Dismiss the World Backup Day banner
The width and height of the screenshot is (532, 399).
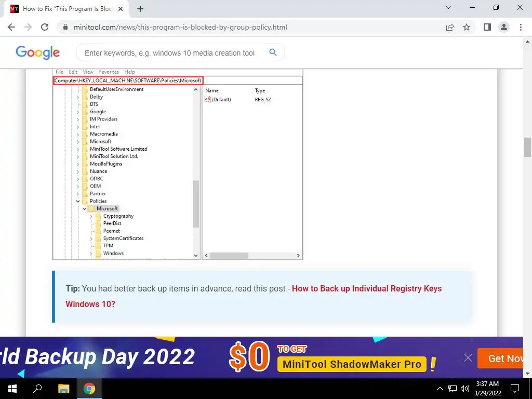coord(468,357)
